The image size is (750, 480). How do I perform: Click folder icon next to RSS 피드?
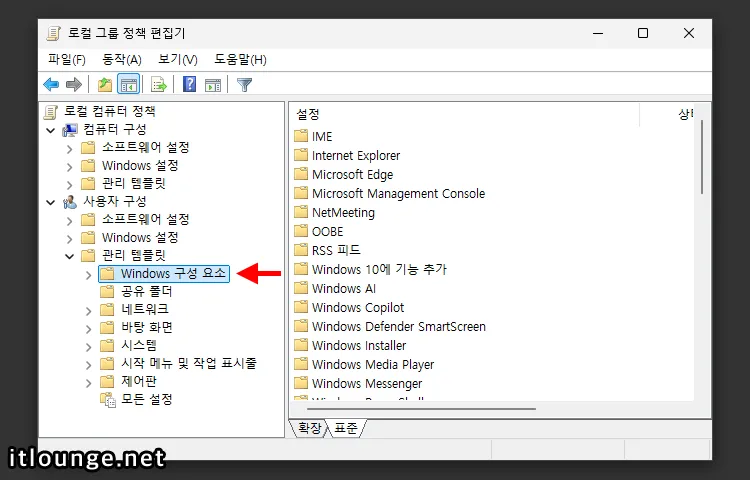301,250
